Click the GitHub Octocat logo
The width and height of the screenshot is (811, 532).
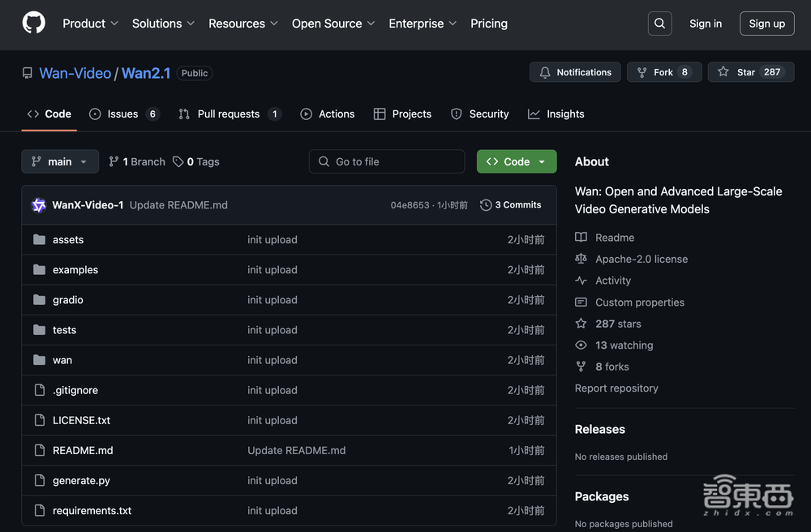(x=34, y=24)
